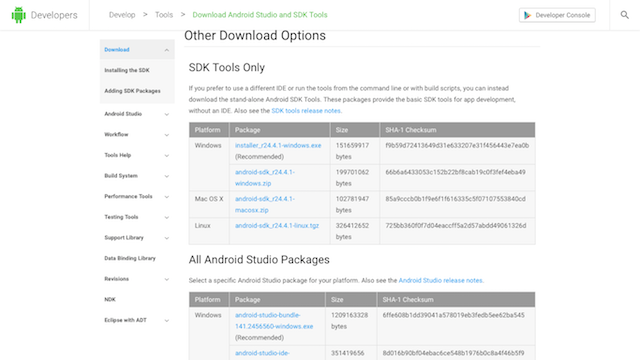This screenshot has height=360, width=640.
Task: Click the 326412652 bytes size cell
Action: coord(355,231)
